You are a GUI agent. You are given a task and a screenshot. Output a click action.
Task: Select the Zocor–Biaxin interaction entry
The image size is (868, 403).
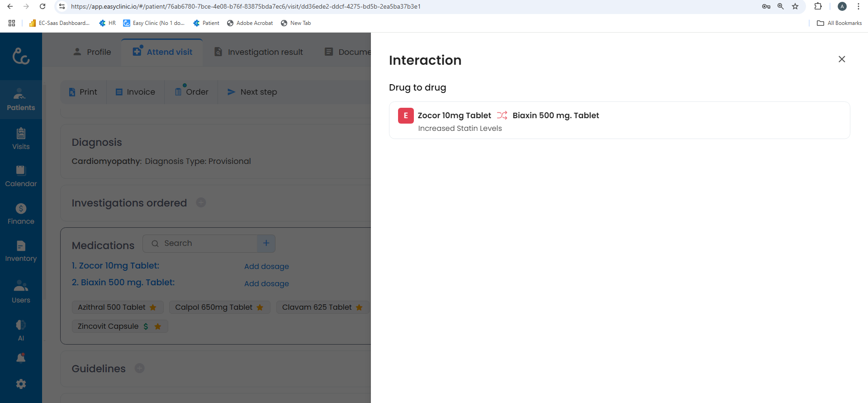[619, 120]
